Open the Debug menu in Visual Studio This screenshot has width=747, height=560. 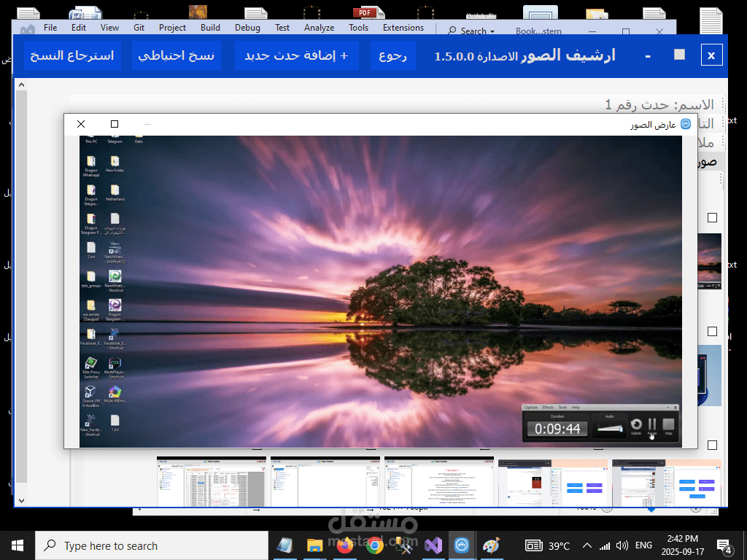pyautogui.click(x=247, y=28)
